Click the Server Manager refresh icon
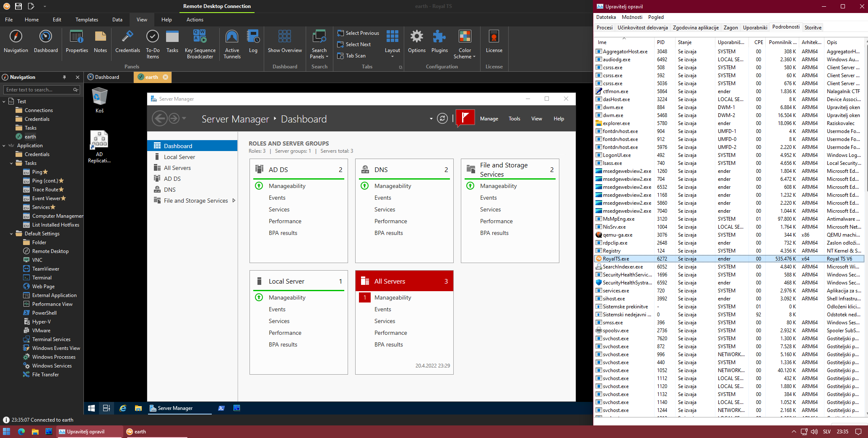The width and height of the screenshot is (868, 438). coord(442,119)
